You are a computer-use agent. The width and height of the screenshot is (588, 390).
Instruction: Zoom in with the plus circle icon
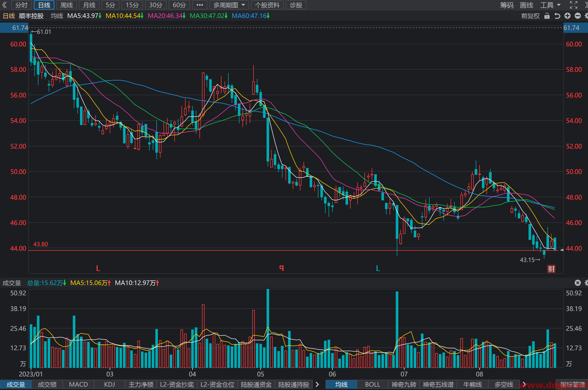pyautogui.click(x=567, y=16)
